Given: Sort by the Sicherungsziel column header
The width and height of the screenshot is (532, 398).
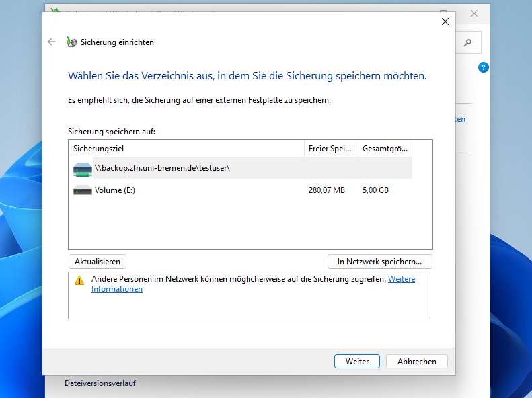Looking at the screenshot, I should [x=186, y=148].
